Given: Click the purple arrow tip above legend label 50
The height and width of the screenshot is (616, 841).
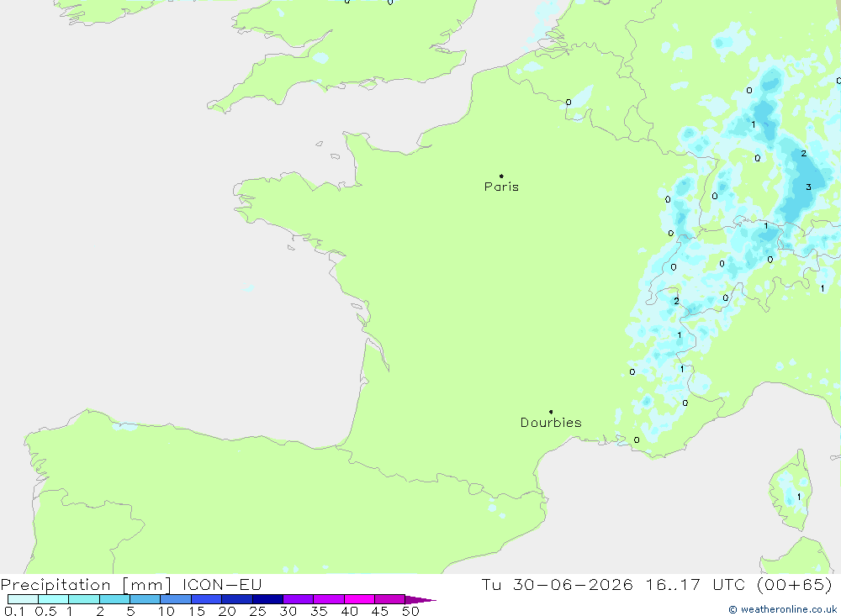Looking at the screenshot, I should coord(420,599).
